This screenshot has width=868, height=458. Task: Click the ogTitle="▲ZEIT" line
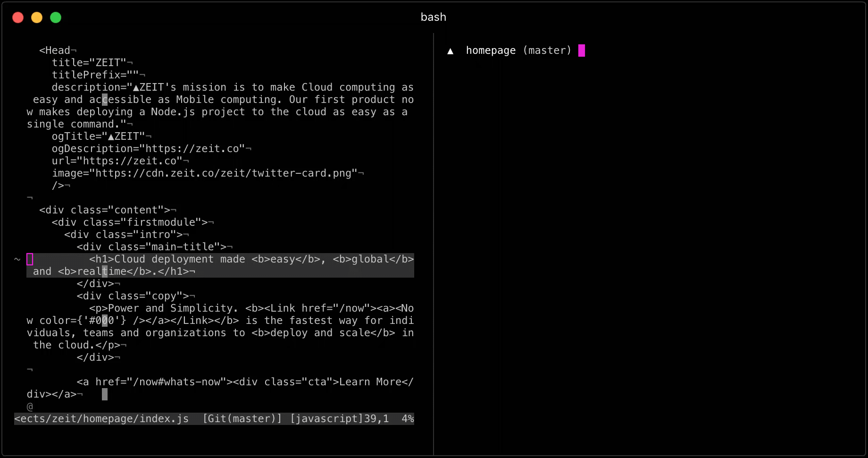(101, 136)
